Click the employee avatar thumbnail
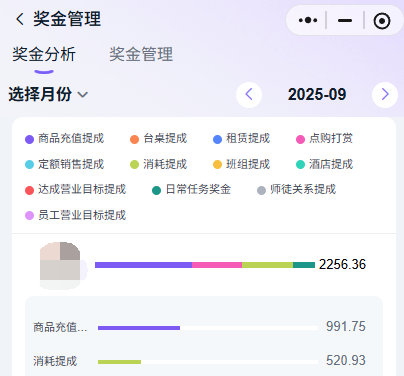Image resolution: width=404 pixels, height=376 pixels. (60, 265)
